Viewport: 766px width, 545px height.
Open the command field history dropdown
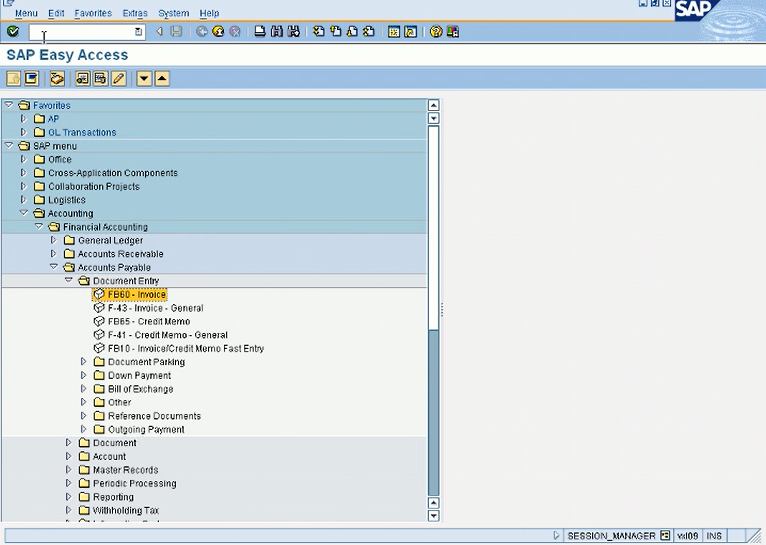[139, 32]
